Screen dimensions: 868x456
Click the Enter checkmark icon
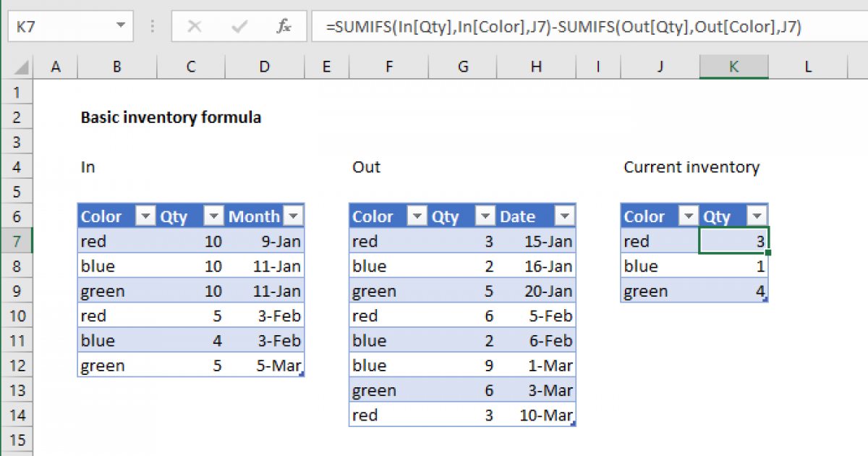click(239, 26)
